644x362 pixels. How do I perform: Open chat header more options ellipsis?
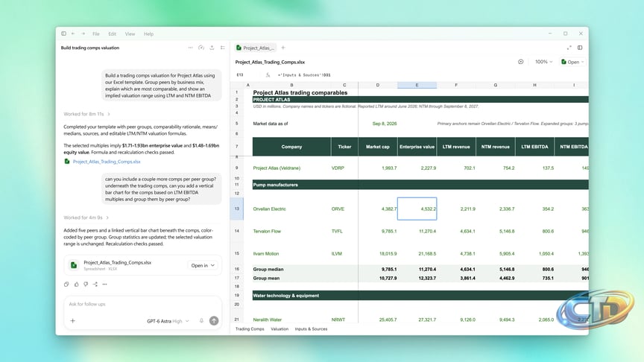click(190, 48)
